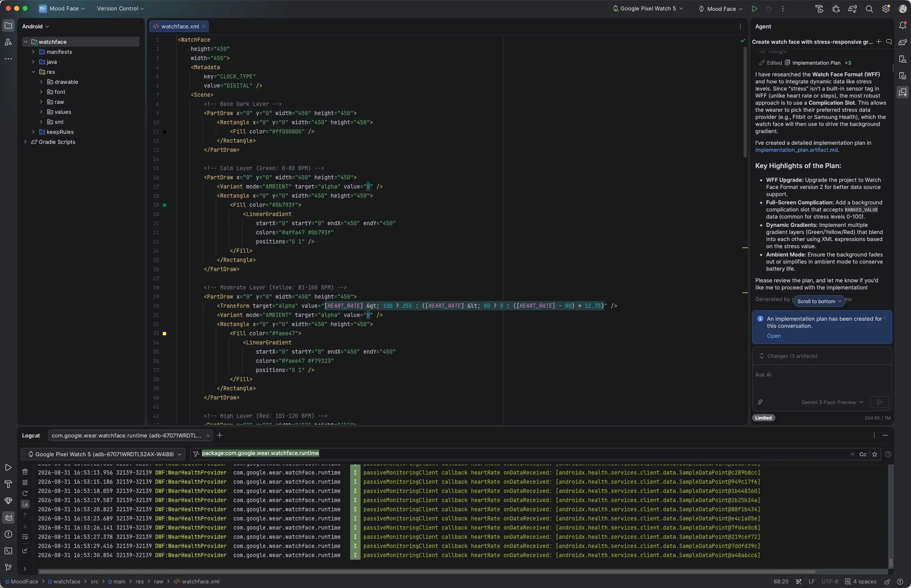This screenshot has height=588, width=911.
Task: Click the Ask AI input field
Action: tap(821, 379)
